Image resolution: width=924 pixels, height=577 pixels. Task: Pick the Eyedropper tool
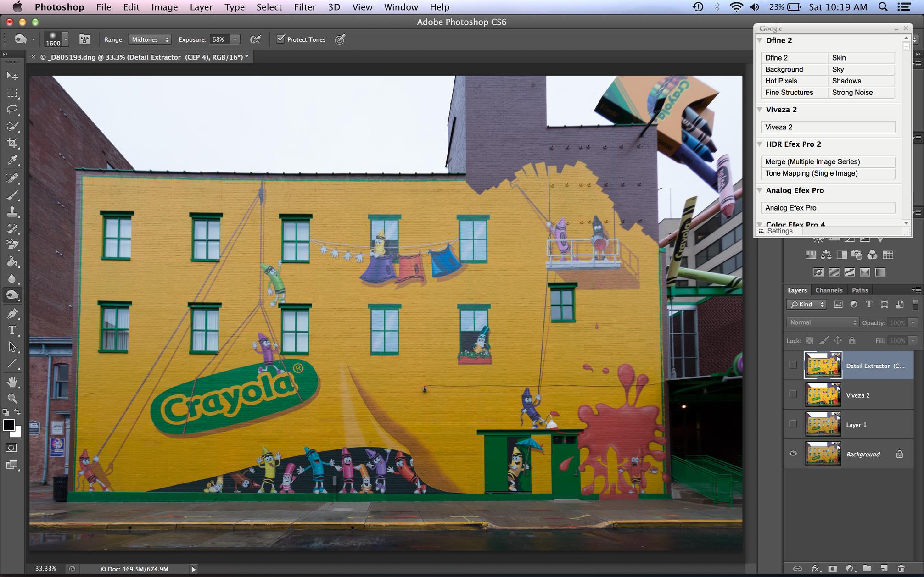pos(12,160)
